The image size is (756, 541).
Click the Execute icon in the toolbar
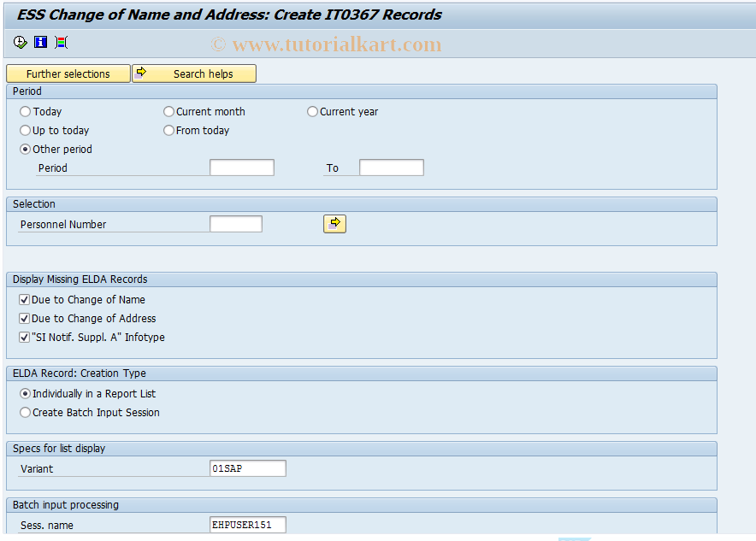click(19, 42)
